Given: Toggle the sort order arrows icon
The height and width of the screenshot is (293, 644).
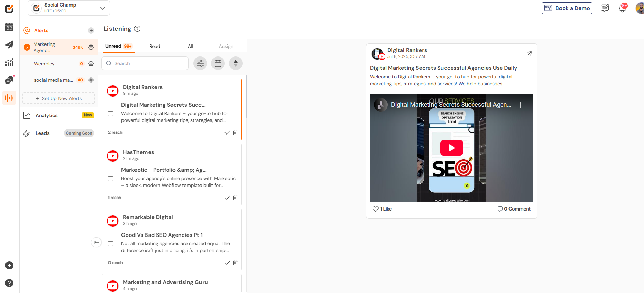Looking at the screenshot, I should [236, 63].
